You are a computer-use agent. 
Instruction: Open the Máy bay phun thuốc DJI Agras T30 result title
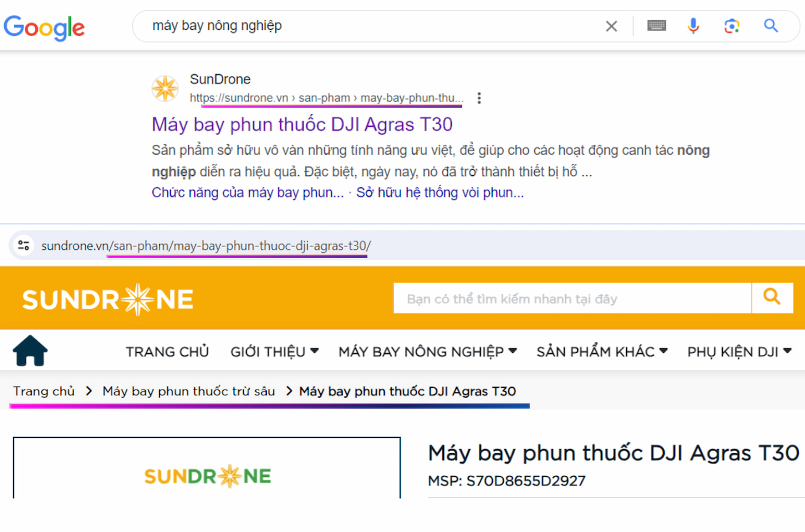pos(302,125)
